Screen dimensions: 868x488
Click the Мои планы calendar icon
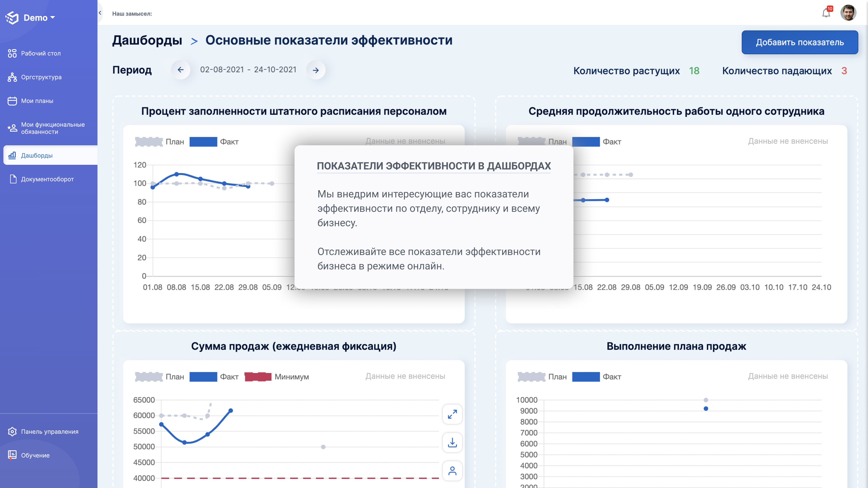pyautogui.click(x=12, y=101)
